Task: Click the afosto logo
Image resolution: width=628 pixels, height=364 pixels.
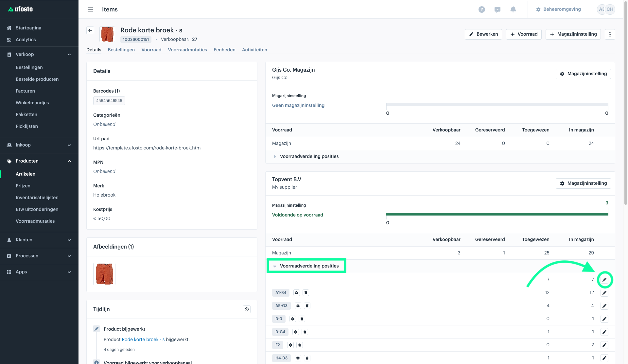Action: point(20,9)
